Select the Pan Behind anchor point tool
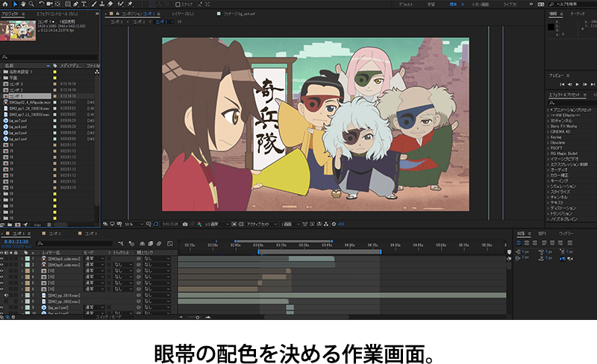This screenshot has width=597, height=364. click(x=57, y=4)
